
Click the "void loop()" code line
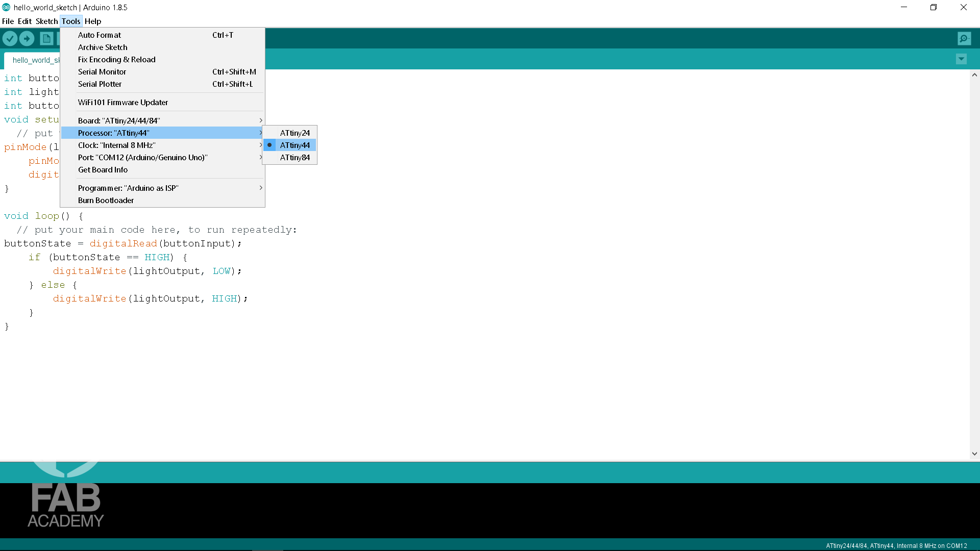coord(43,216)
